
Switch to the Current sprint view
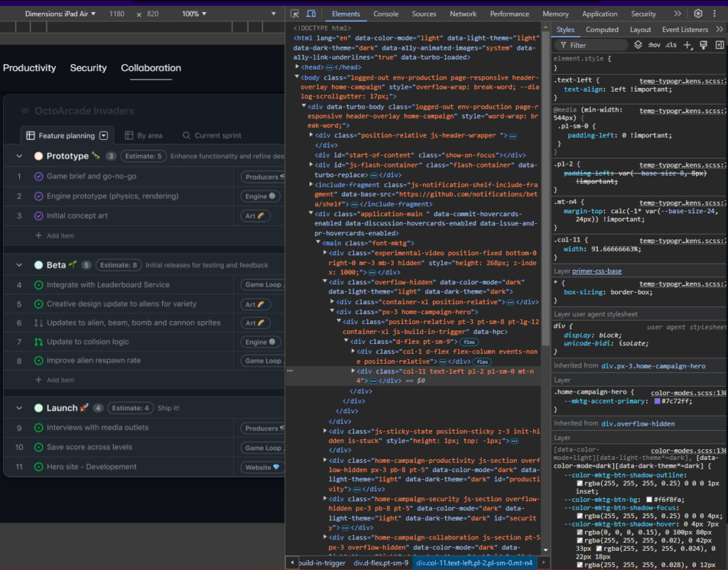(212, 136)
